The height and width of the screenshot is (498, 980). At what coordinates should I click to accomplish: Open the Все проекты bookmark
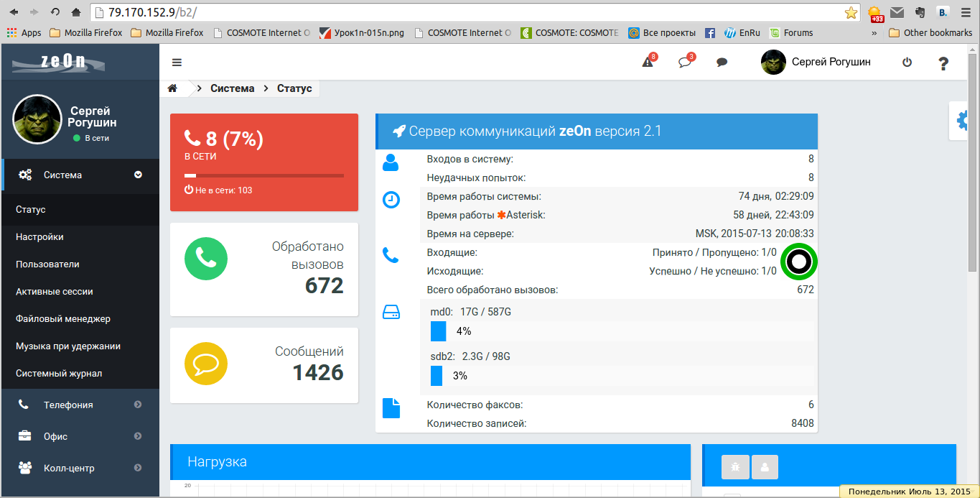pyautogui.click(x=662, y=32)
